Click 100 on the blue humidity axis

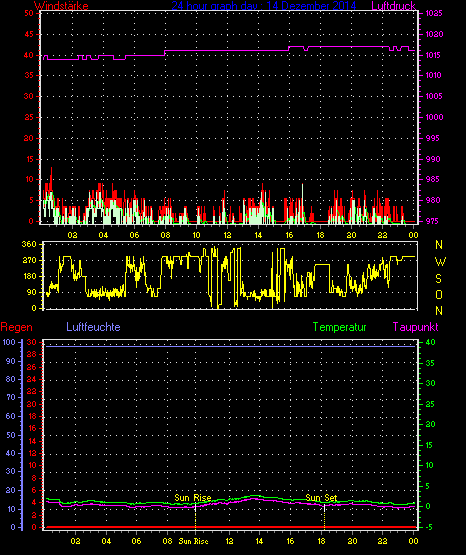pyautogui.click(x=9, y=342)
